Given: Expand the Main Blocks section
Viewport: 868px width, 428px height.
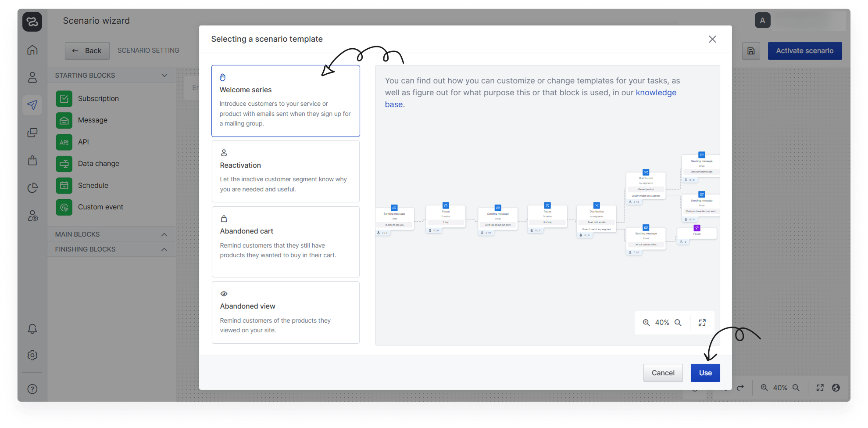Looking at the screenshot, I should pos(164,234).
